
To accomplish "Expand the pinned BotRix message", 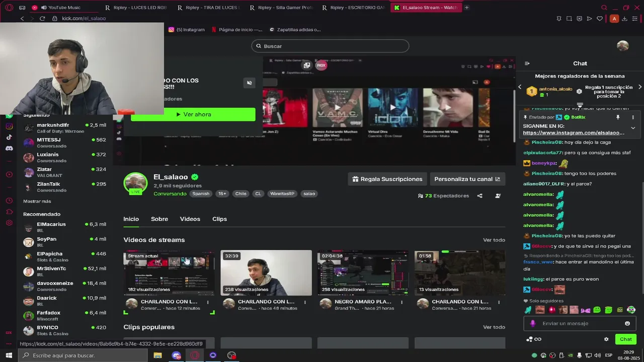I will point(633,128).
